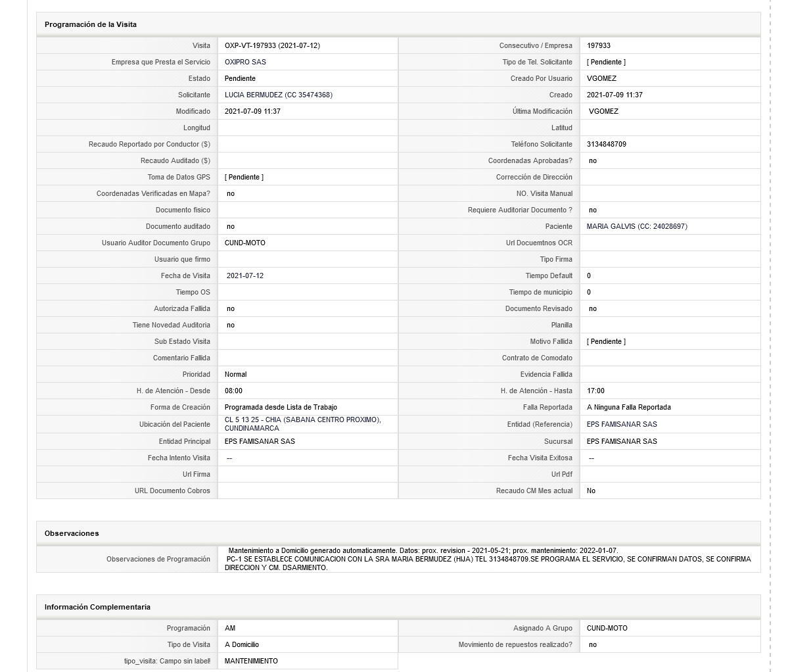
Task: Click the Recaudo Reportado por Conductor ($) label
Action: click(150, 144)
